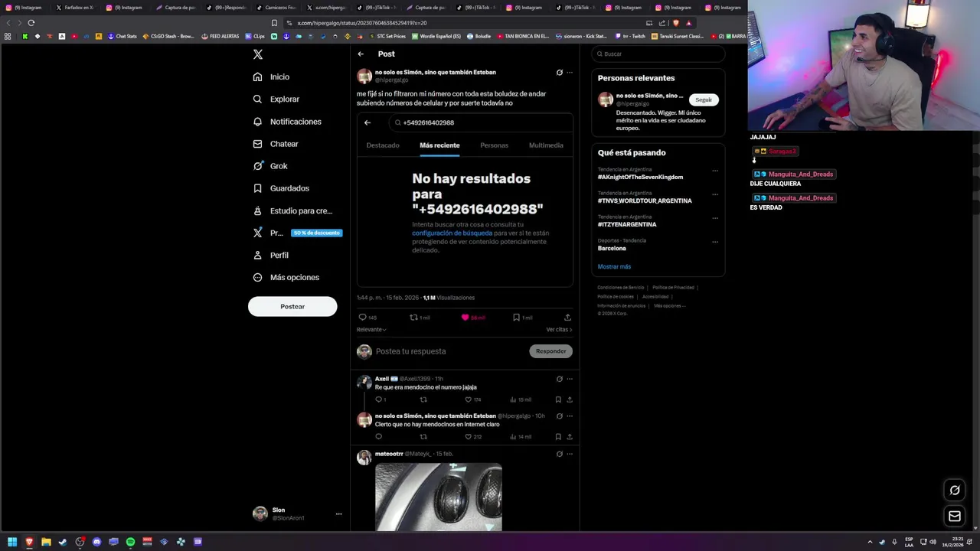Click reply icon with 145 replies
The image size is (980, 551).
click(367, 318)
